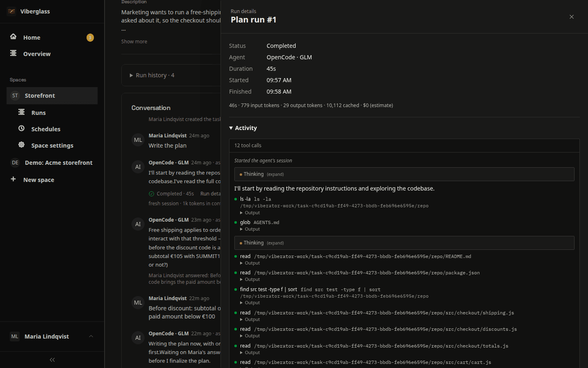Click the Runs list icon in sidebar
The image size is (588, 368).
click(22, 112)
